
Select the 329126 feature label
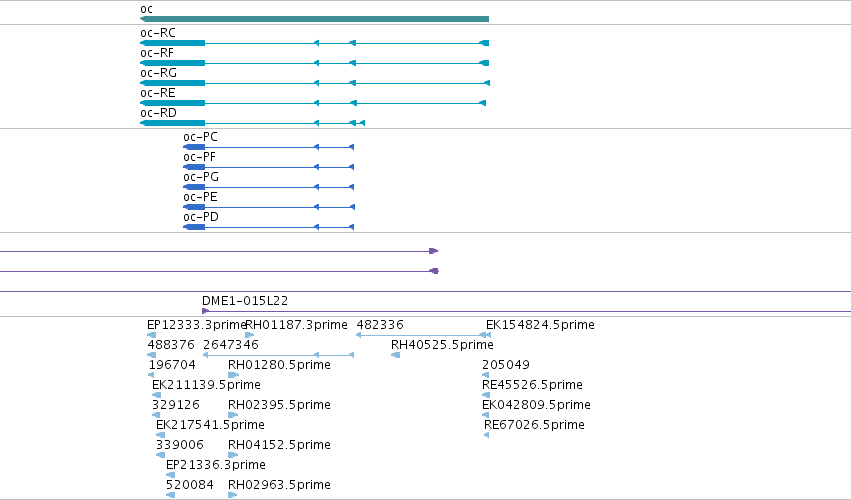[176, 406]
